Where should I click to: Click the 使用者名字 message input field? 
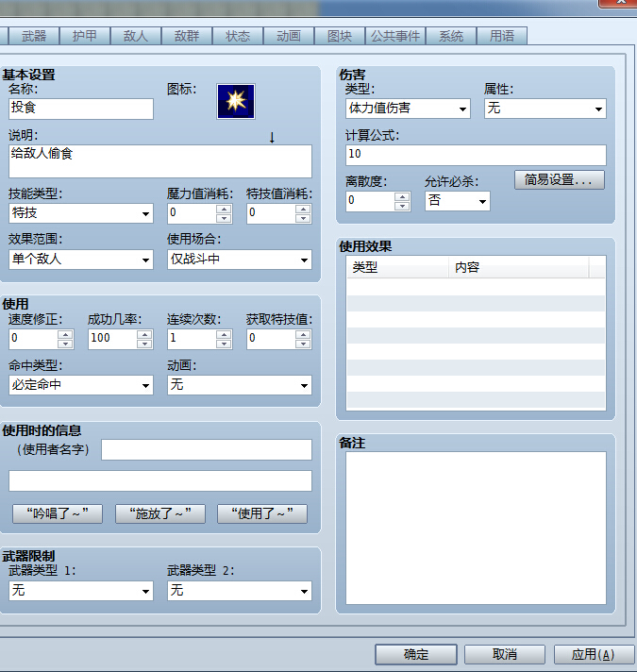pyautogui.click(x=207, y=449)
